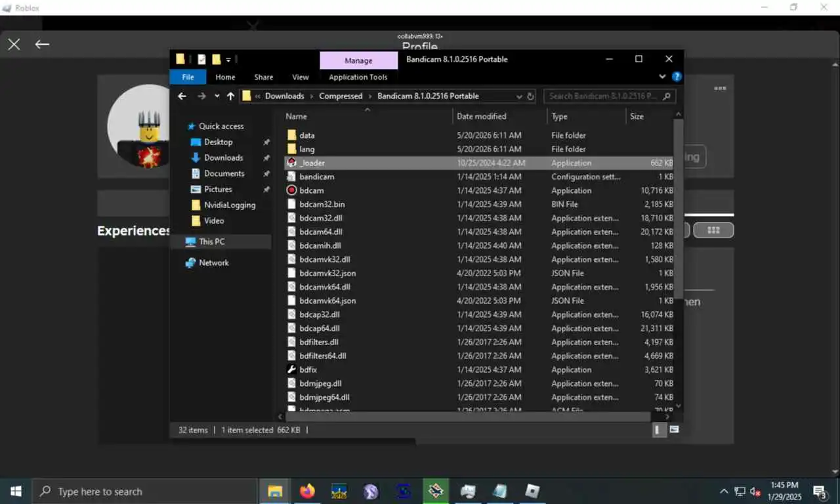Unpin Documents from Quick access
840x504 pixels.
(x=266, y=173)
